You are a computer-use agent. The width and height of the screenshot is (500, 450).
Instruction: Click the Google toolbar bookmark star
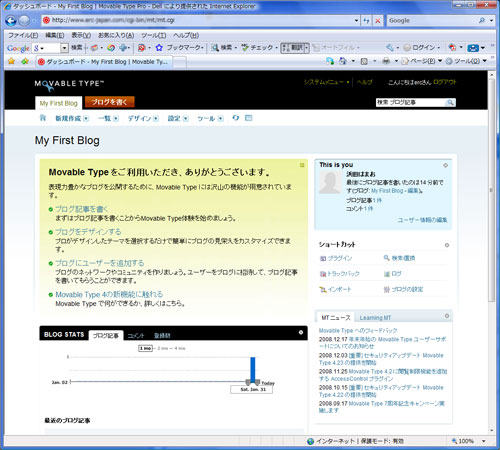[x=159, y=48]
